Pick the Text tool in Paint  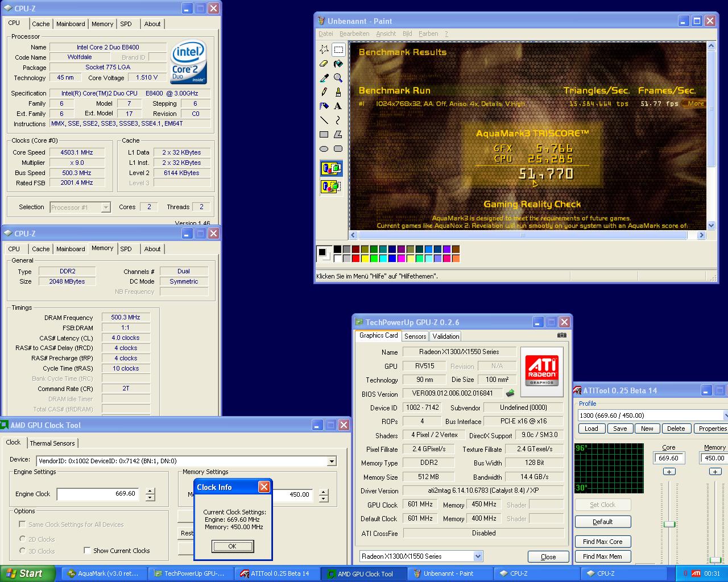[338, 106]
